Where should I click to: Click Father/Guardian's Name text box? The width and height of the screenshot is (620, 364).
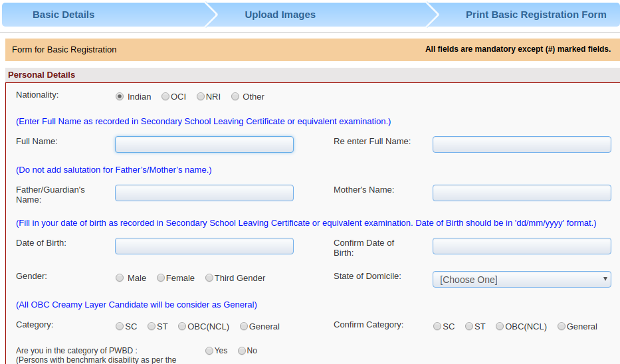point(204,193)
